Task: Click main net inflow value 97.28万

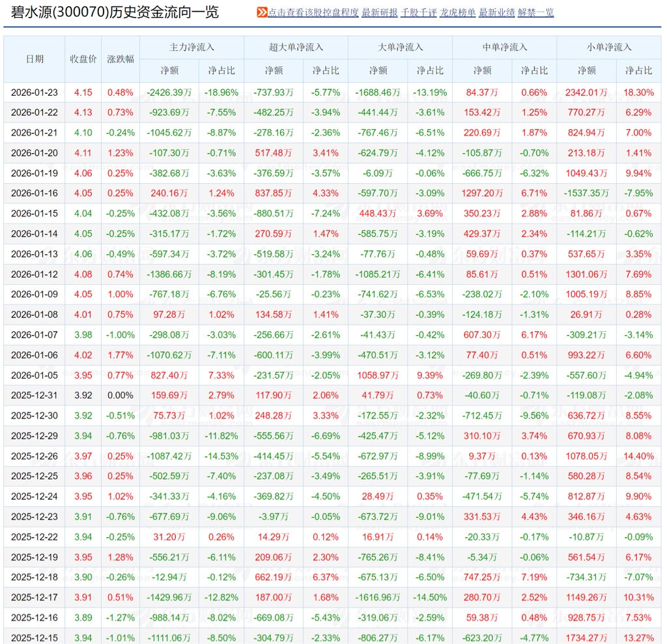Action: pyautogui.click(x=169, y=315)
